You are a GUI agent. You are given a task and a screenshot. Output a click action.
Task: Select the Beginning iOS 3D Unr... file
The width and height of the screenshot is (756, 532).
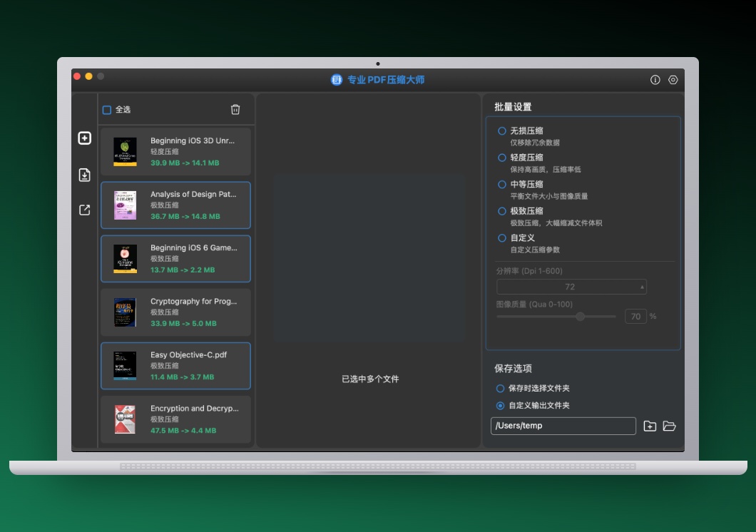[x=175, y=152]
